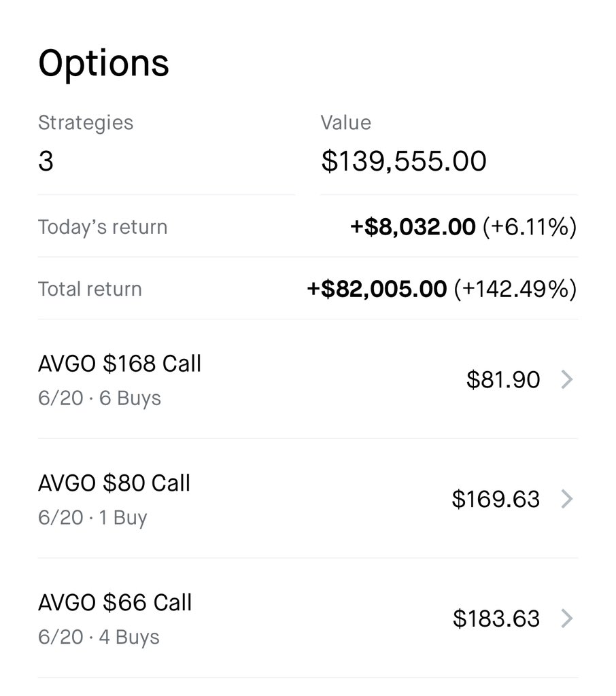This screenshot has height=696, width=616.
Task: Select the Options section heading
Action: (x=103, y=63)
